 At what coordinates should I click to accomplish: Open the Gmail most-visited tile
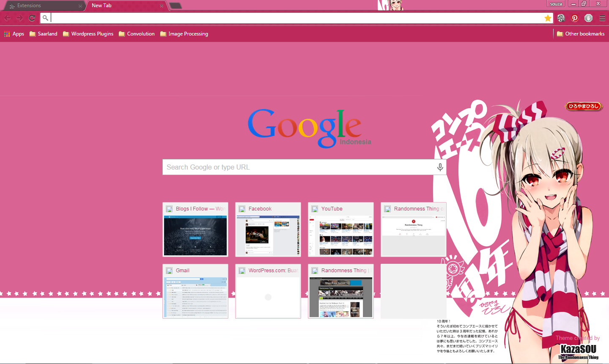pos(195,291)
